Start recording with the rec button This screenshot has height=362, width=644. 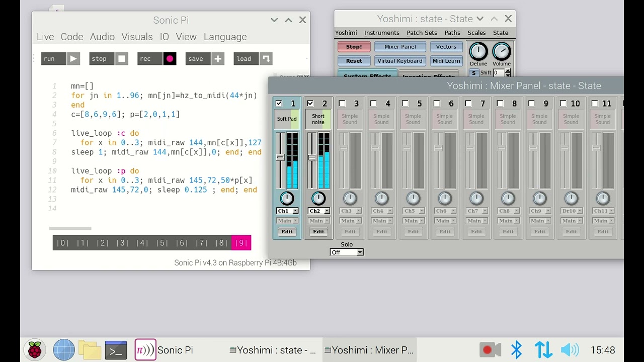[x=156, y=59]
